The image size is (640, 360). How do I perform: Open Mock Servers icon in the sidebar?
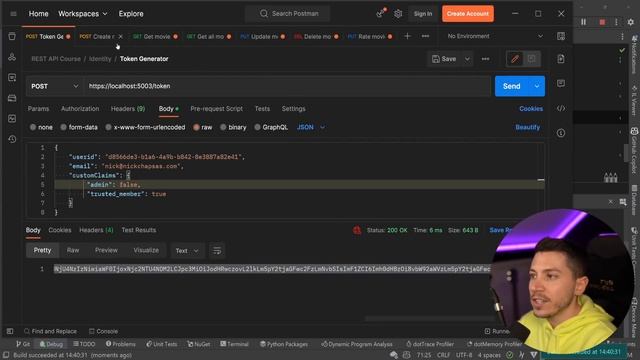point(12,98)
